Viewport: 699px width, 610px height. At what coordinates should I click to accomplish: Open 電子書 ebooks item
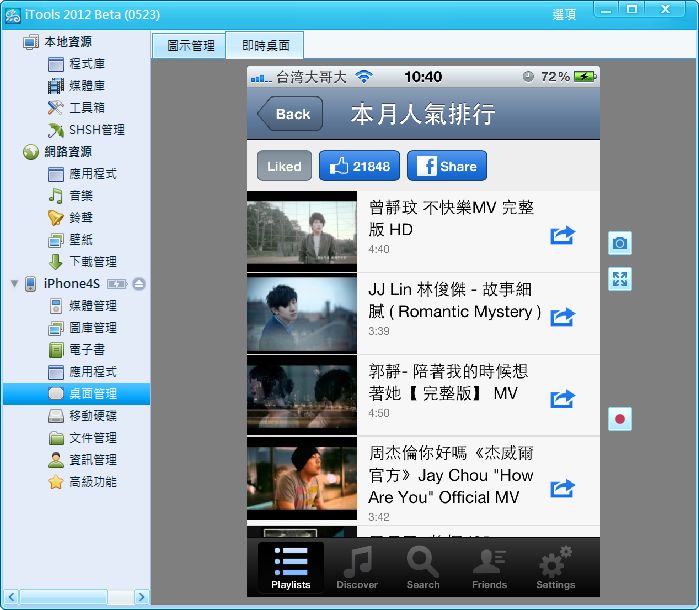(76, 350)
